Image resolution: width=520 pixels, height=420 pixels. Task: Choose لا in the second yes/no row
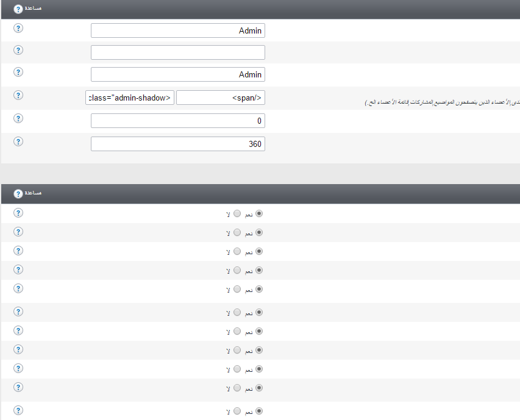[237, 232]
